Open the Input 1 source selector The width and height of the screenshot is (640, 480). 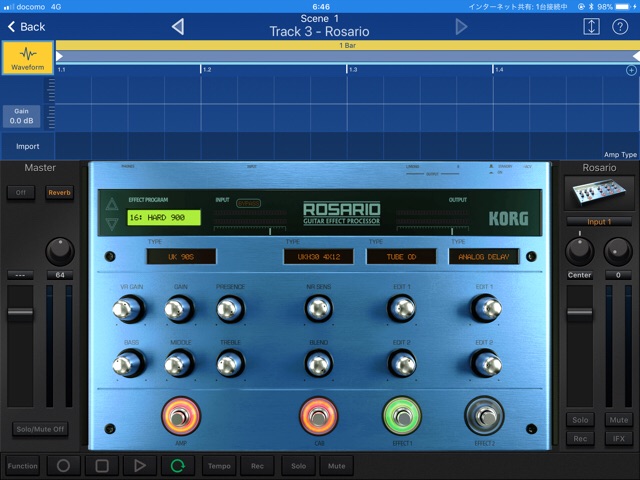point(599,222)
